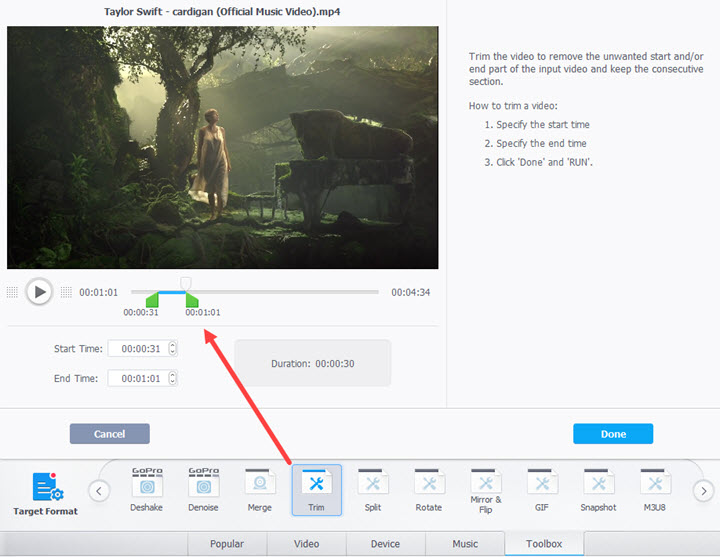Open the Denoise tool
Screen dimensions: 720x557
coord(203,489)
